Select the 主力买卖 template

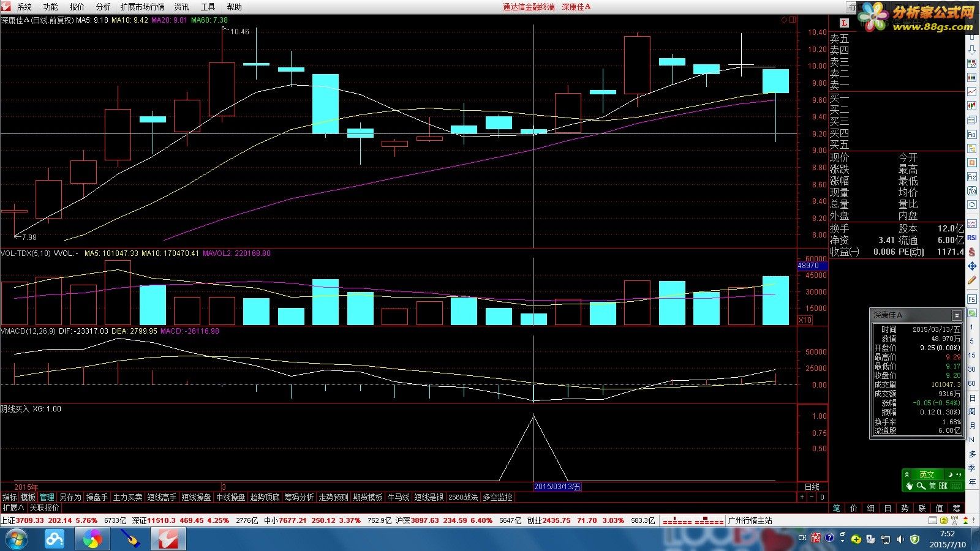[127, 498]
